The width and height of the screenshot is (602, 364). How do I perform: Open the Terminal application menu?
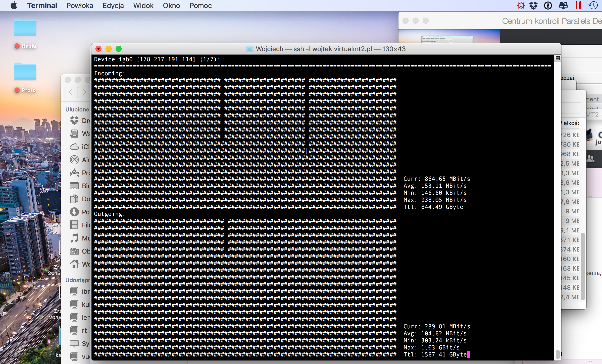pyautogui.click(x=42, y=6)
